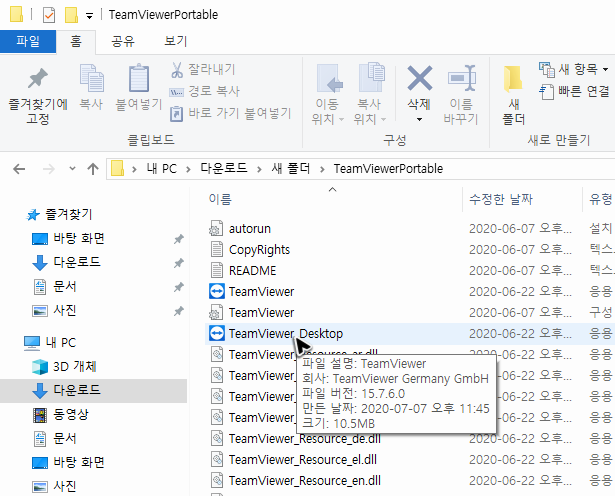Sort by Date modified (수정한 날짜) header
The image size is (615, 496).
point(500,200)
